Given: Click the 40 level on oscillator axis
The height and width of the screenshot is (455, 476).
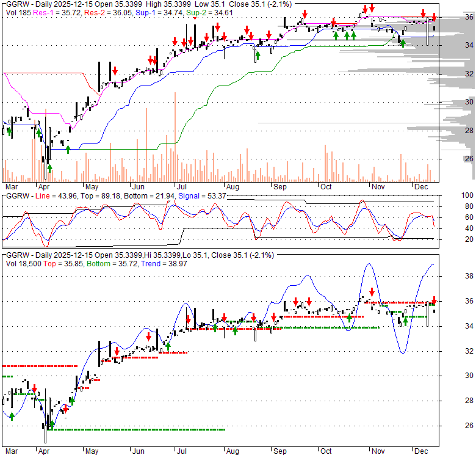Looking at the screenshot, I should tap(469, 228).
